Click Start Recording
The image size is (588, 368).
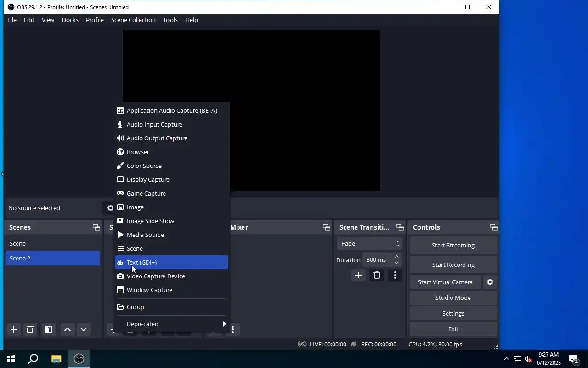point(453,264)
